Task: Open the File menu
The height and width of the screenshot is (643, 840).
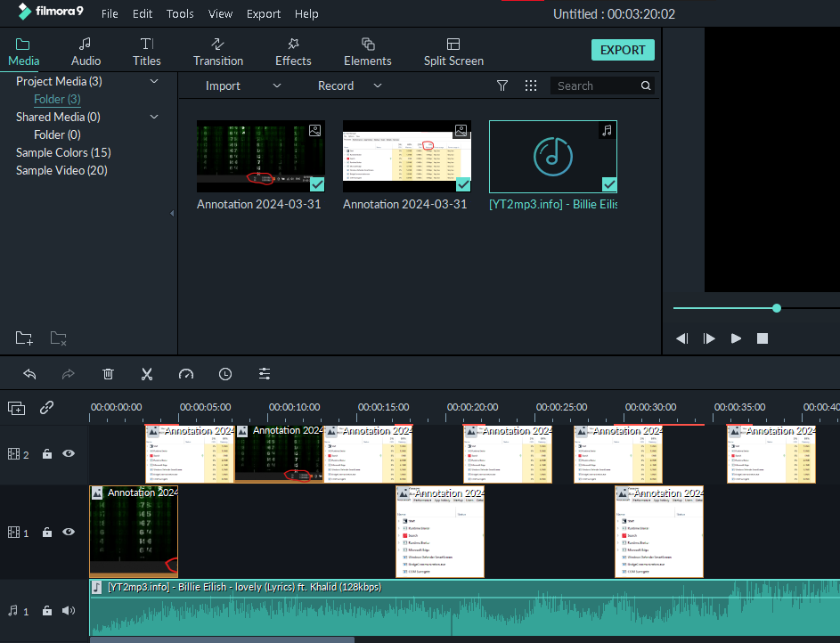Action: 110,14
